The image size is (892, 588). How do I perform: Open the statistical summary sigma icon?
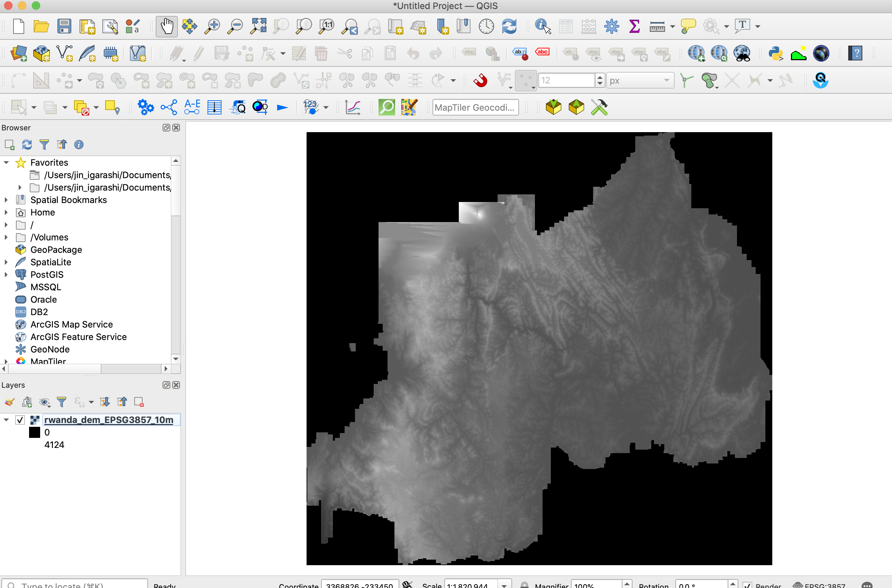point(634,26)
